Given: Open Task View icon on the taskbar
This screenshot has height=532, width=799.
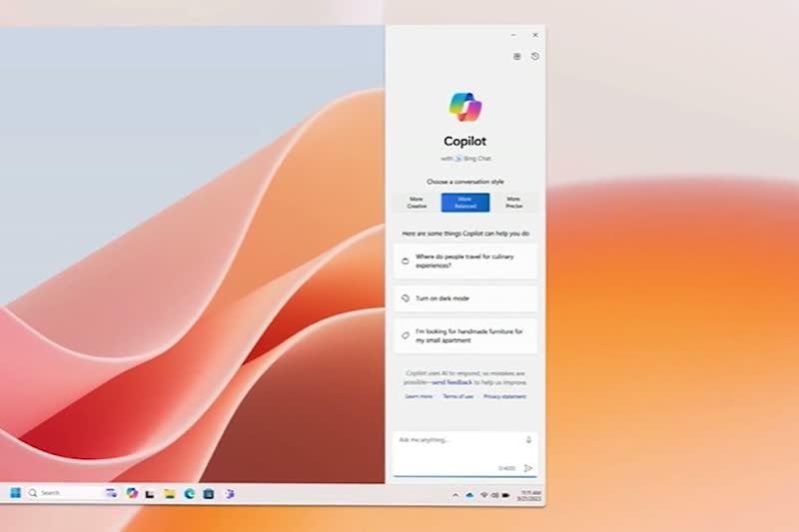Looking at the screenshot, I should click(x=149, y=494).
